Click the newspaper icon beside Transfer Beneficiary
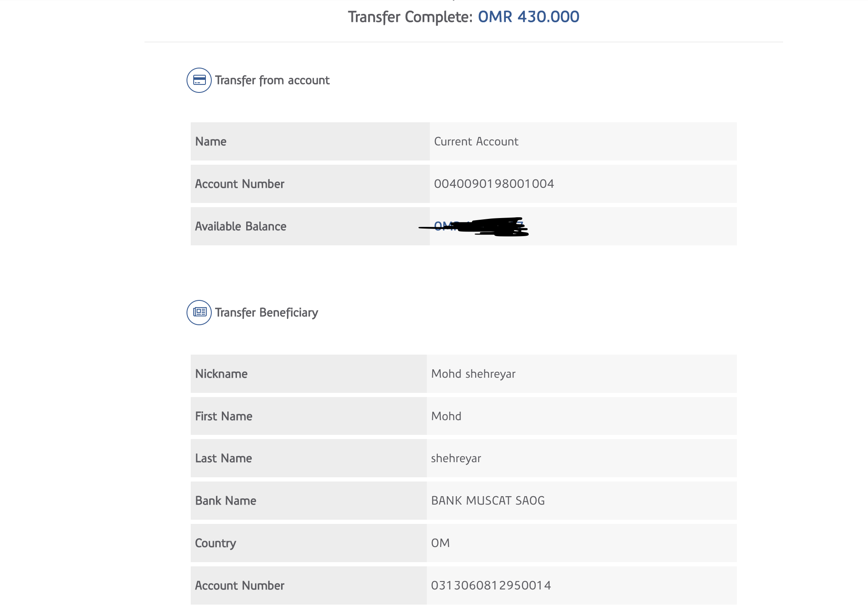The width and height of the screenshot is (868, 605). 199,313
